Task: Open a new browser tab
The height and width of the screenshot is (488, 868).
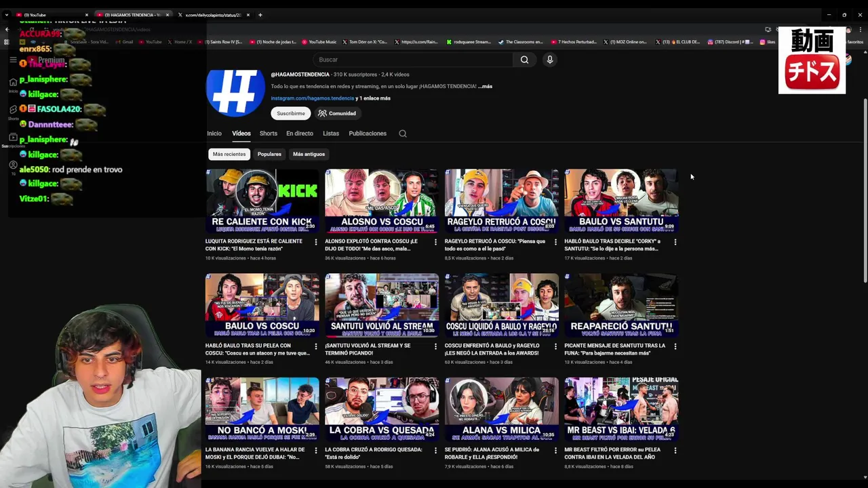Action: pos(260,15)
